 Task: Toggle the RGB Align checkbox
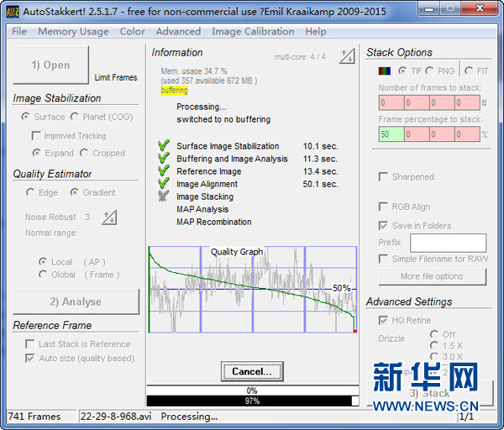click(383, 207)
